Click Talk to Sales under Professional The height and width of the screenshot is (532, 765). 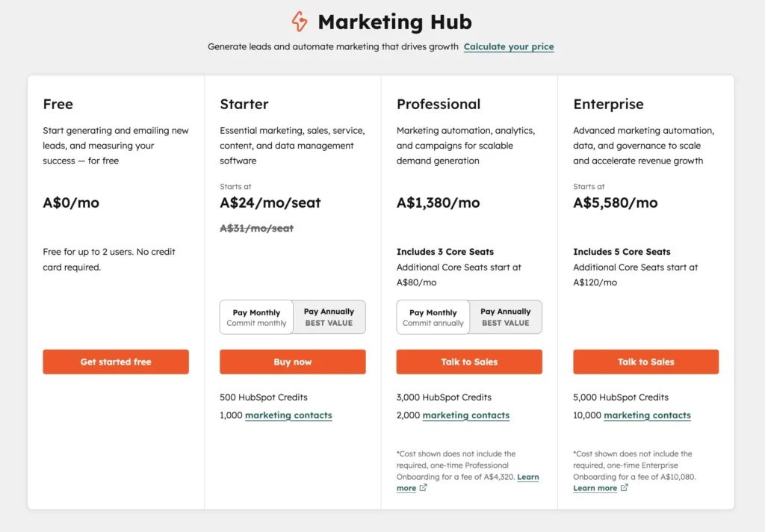469,362
